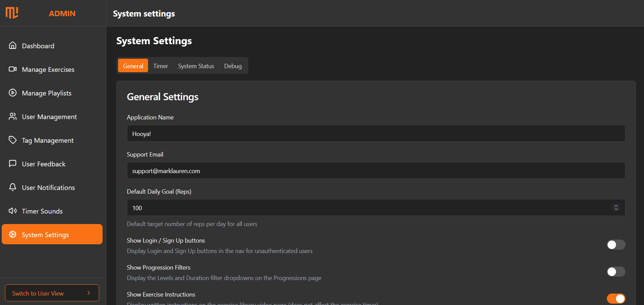Open the Dashboard page
This screenshot has height=305, width=644.
click(52, 46)
